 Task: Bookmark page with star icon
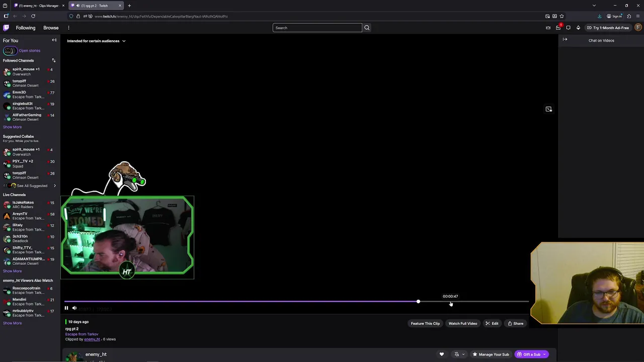(x=562, y=16)
